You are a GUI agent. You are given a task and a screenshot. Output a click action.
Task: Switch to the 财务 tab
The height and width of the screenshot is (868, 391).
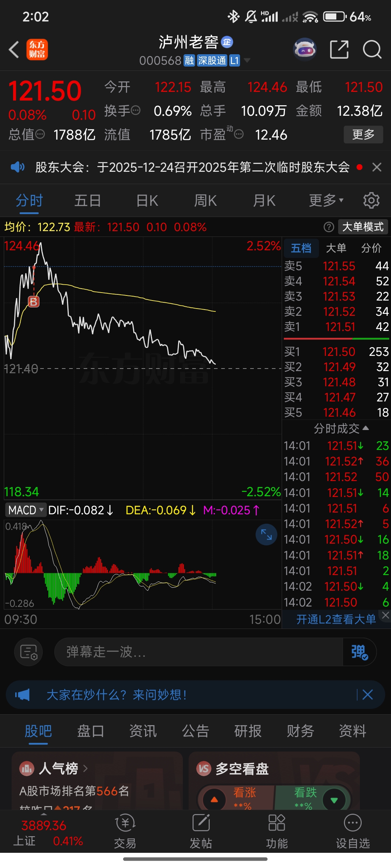[300, 731]
